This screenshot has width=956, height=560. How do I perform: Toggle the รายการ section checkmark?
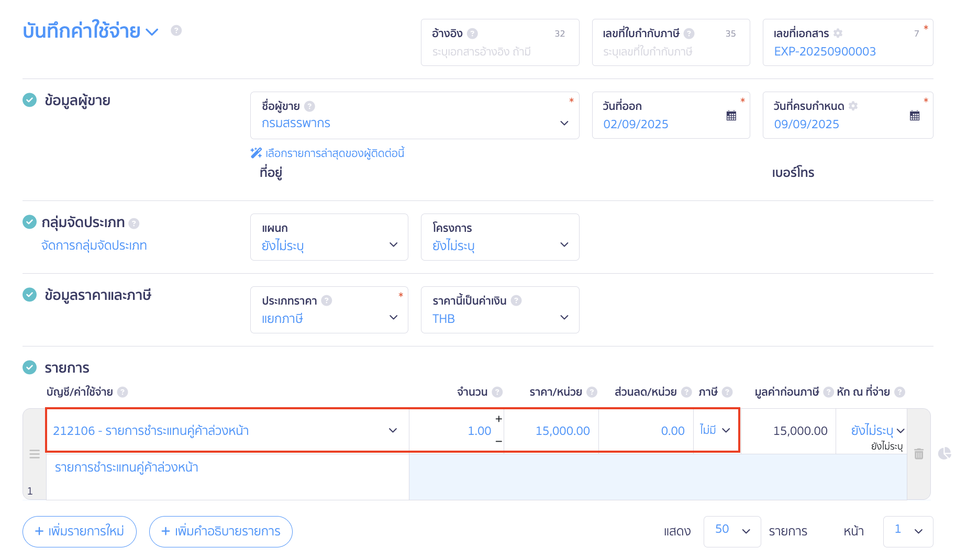pos(30,367)
